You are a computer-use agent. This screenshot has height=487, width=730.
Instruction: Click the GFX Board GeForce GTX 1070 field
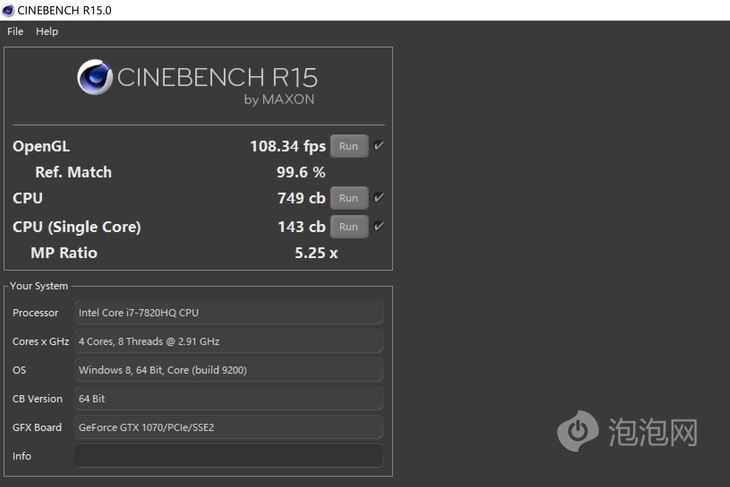pyautogui.click(x=229, y=427)
